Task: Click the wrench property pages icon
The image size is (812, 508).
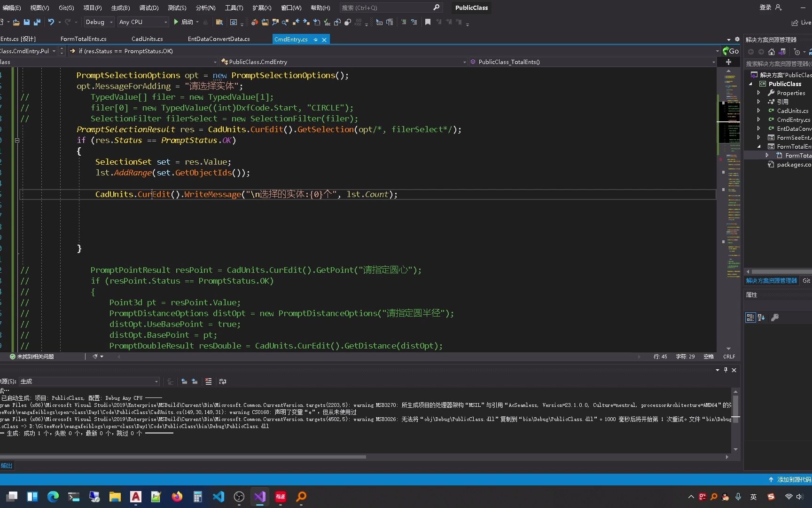Action: (775, 317)
